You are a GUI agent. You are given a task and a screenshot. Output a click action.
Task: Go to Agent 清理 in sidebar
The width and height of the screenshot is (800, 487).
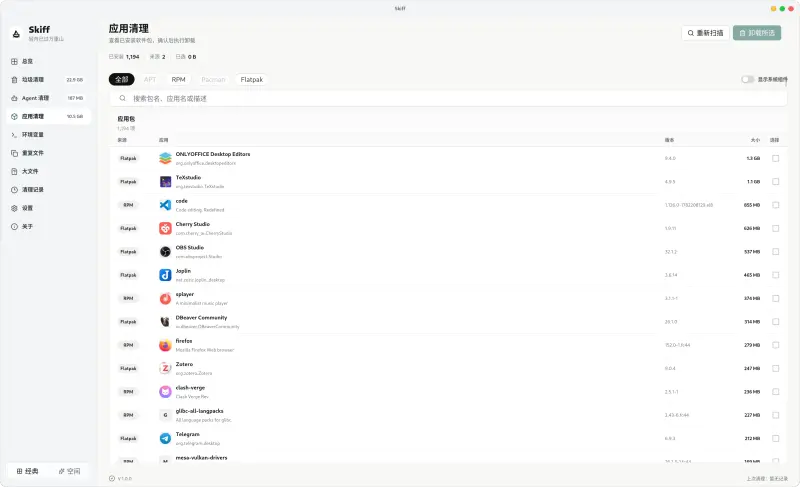coord(49,98)
